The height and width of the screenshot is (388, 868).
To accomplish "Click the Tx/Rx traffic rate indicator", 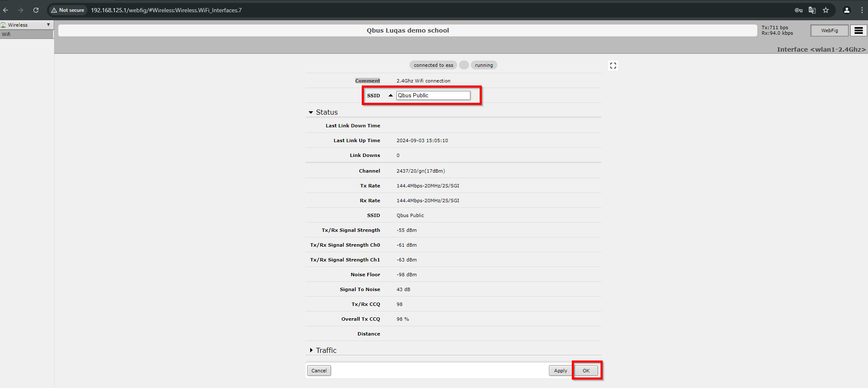I will [777, 30].
